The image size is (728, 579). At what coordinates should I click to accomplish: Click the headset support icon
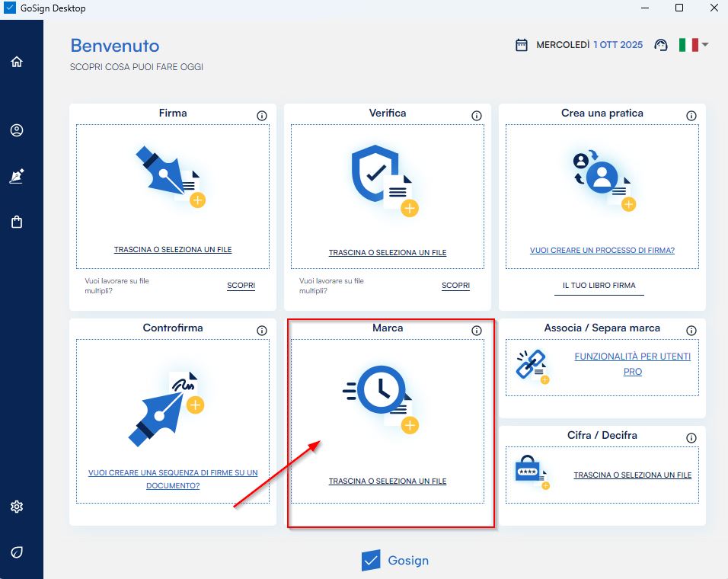pyautogui.click(x=660, y=45)
